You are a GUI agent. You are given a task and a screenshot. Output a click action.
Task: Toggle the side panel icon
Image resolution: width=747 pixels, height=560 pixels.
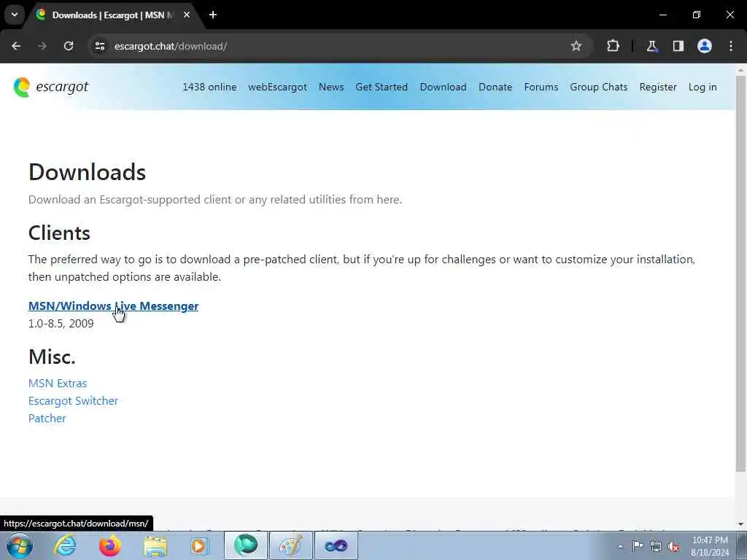coord(678,46)
